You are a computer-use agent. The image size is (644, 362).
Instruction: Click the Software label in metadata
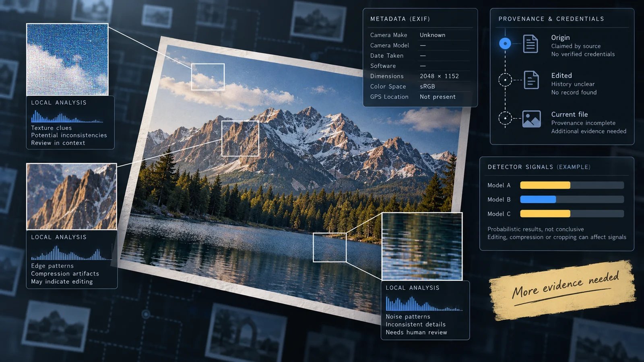click(x=383, y=66)
